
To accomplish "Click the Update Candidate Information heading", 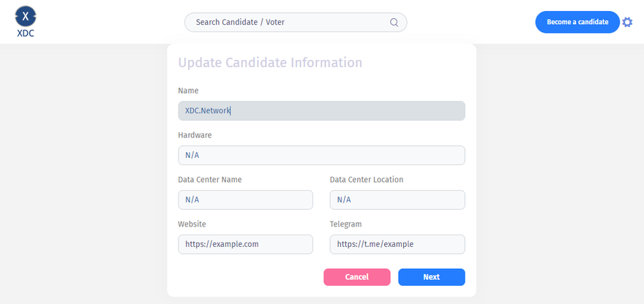I will pyautogui.click(x=270, y=63).
